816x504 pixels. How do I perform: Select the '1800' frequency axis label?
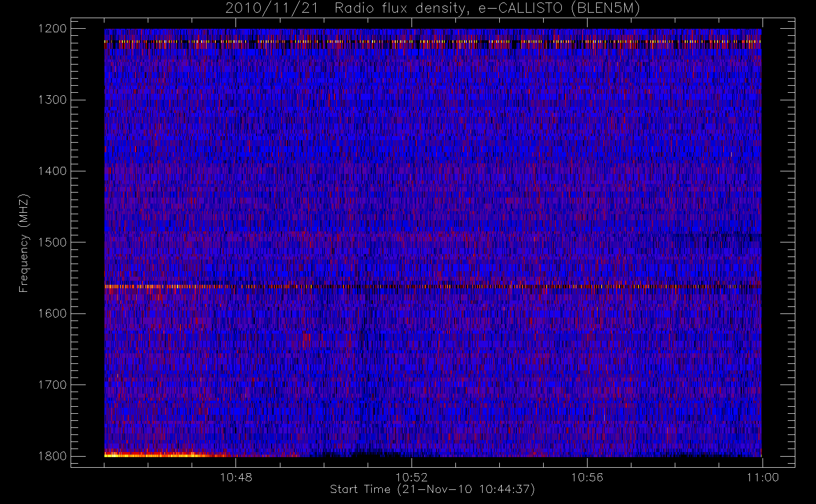point(52,456)
